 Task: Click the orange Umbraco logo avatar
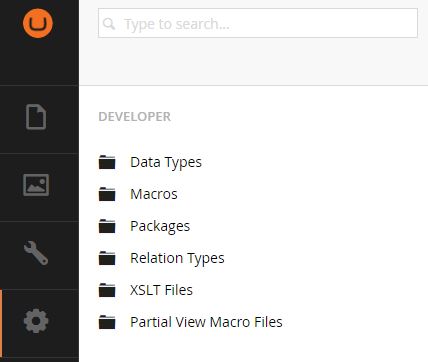[x=38, y=23]
